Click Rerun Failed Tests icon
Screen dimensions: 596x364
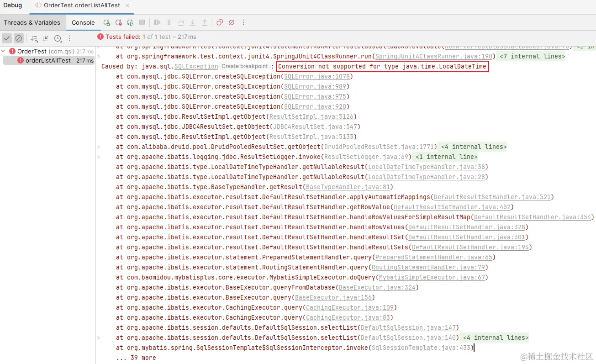click(x=118, y=22)
